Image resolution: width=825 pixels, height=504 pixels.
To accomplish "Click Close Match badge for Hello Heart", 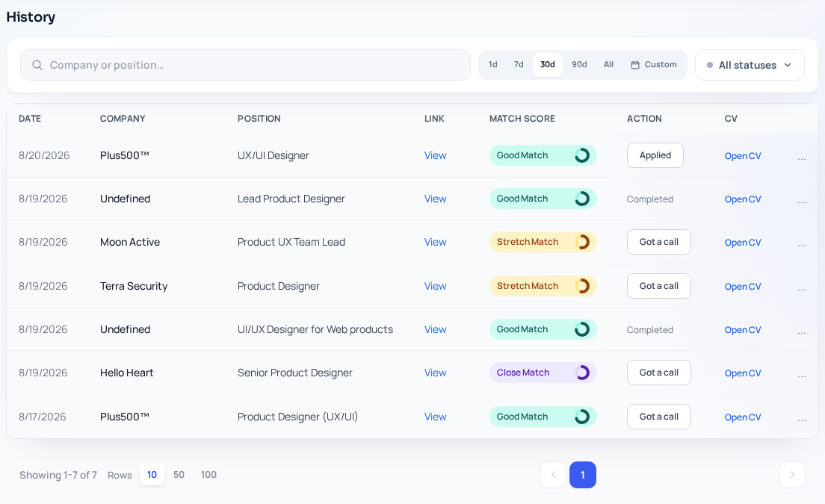I will [543, 373].
